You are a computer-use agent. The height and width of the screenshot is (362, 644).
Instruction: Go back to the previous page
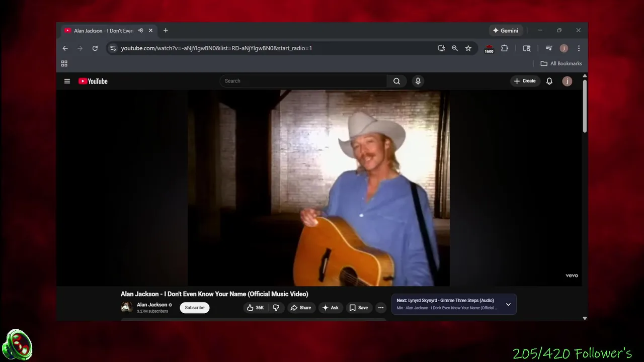pyautogui.click(x=65, y=48)
